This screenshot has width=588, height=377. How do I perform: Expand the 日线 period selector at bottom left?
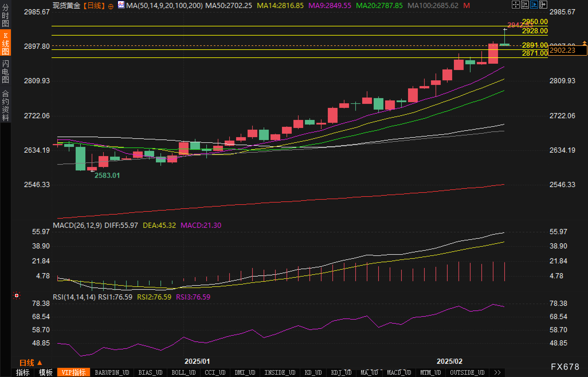click(x=31, y=363)
